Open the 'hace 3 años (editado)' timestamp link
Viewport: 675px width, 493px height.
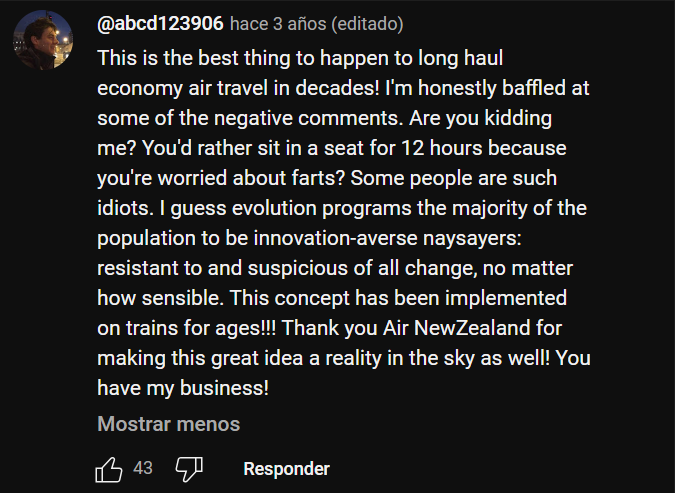coord(316,24)
